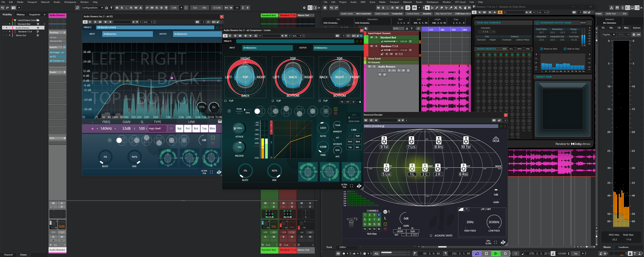
Task: Toggle the Hold on Stop checkbox
Action: pos(565,49)
